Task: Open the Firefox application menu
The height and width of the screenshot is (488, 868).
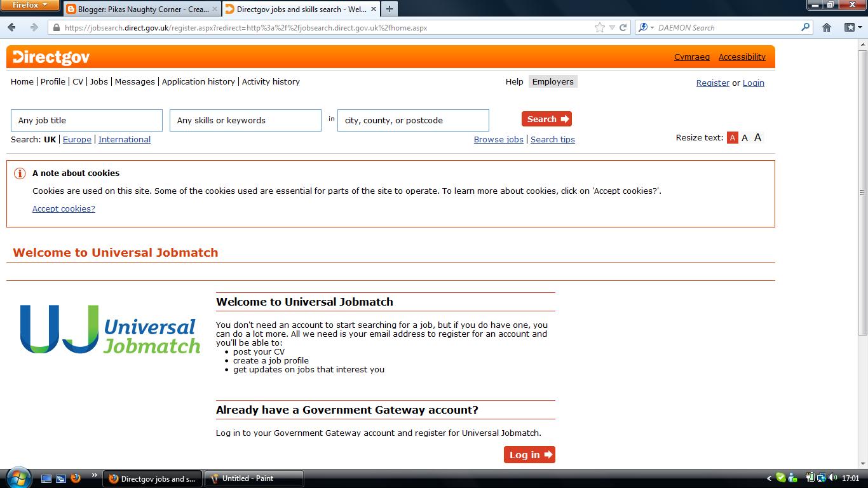Action: (30, 5)
